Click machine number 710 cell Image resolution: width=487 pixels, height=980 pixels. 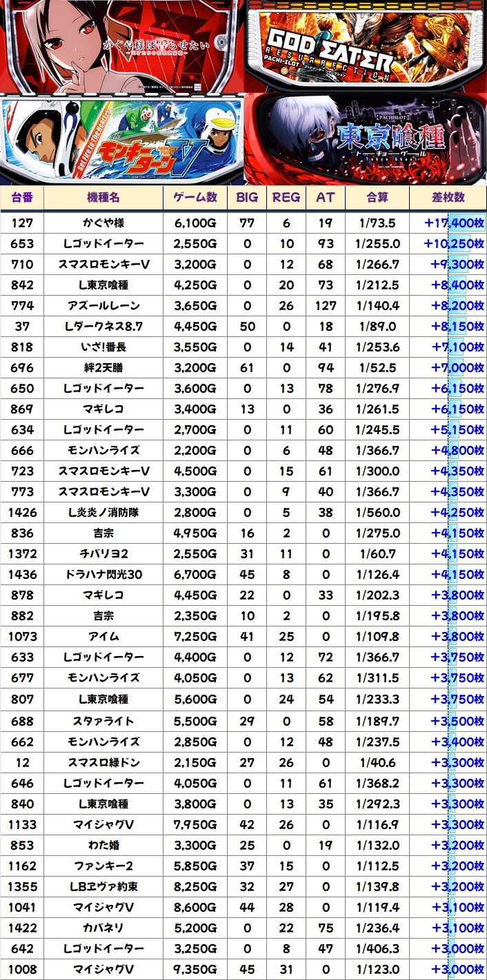click(x=22, y=265)
